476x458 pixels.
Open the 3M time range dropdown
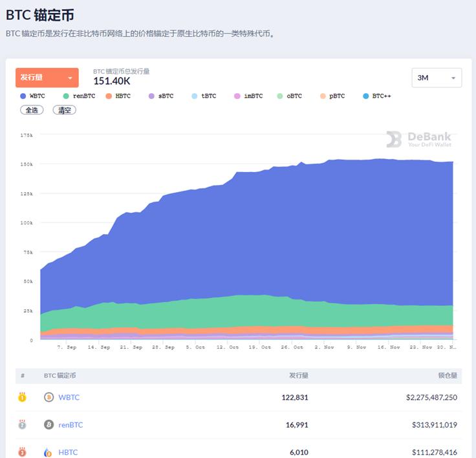point(437,78)
